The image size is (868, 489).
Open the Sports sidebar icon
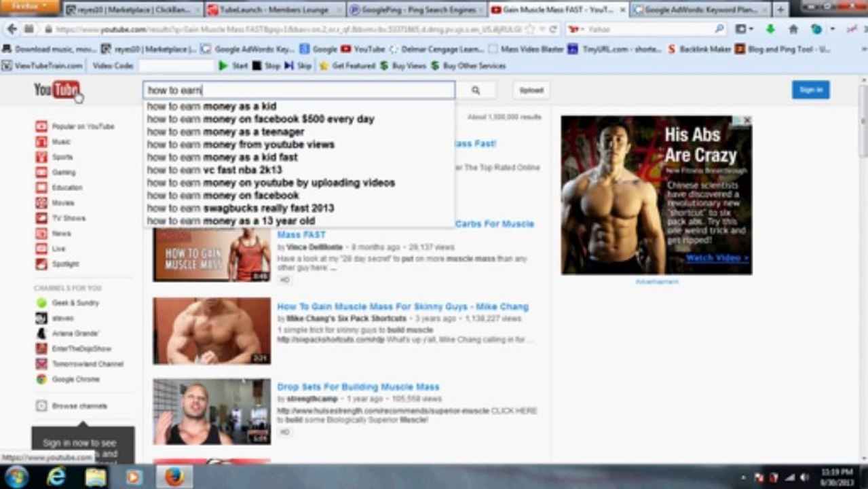tap(41, 157)
